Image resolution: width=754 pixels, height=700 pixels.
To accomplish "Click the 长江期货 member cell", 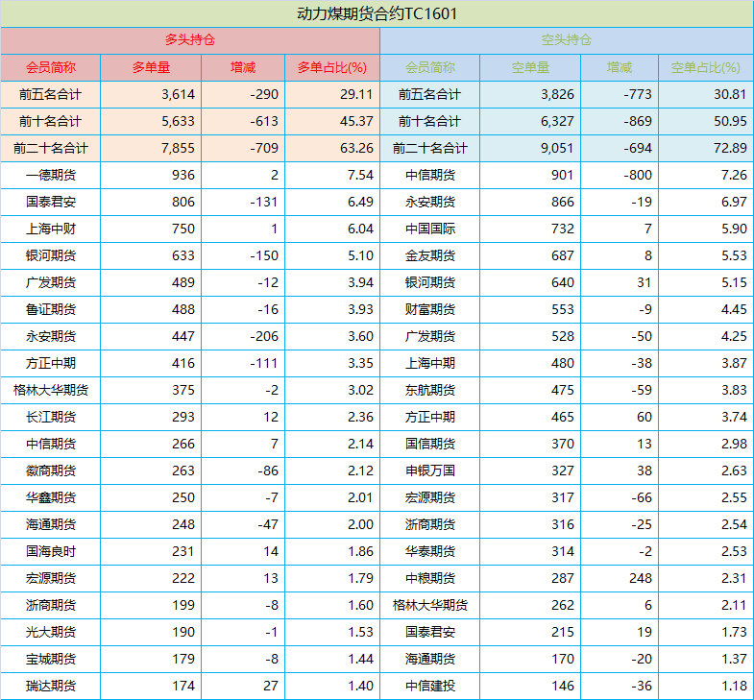I will (51, 417).
